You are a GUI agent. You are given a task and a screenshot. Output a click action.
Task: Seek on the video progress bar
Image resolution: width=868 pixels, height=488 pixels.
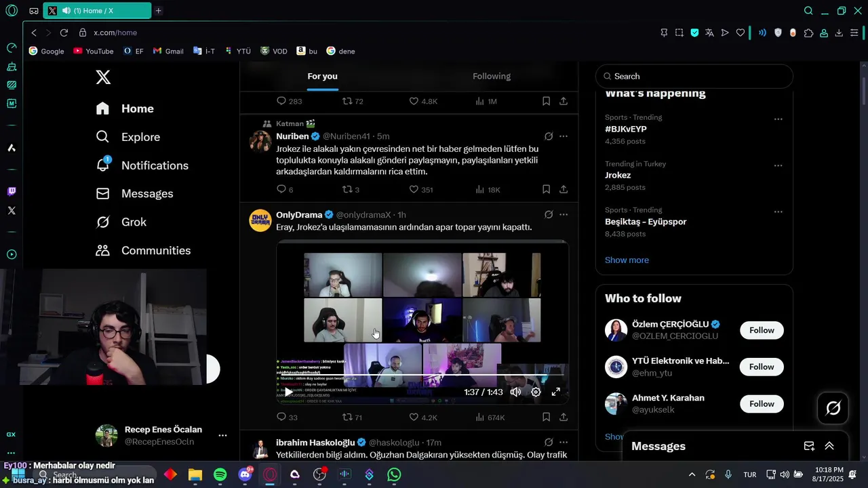[422, 375]
